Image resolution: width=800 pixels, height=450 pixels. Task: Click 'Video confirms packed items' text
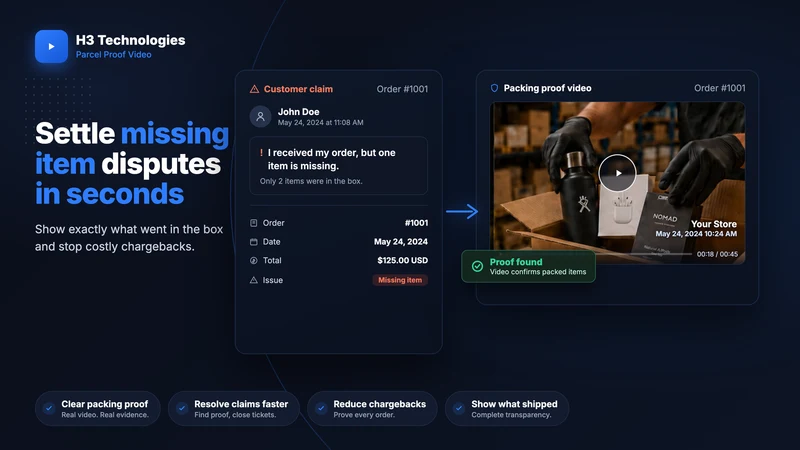[x=538, y=272]
